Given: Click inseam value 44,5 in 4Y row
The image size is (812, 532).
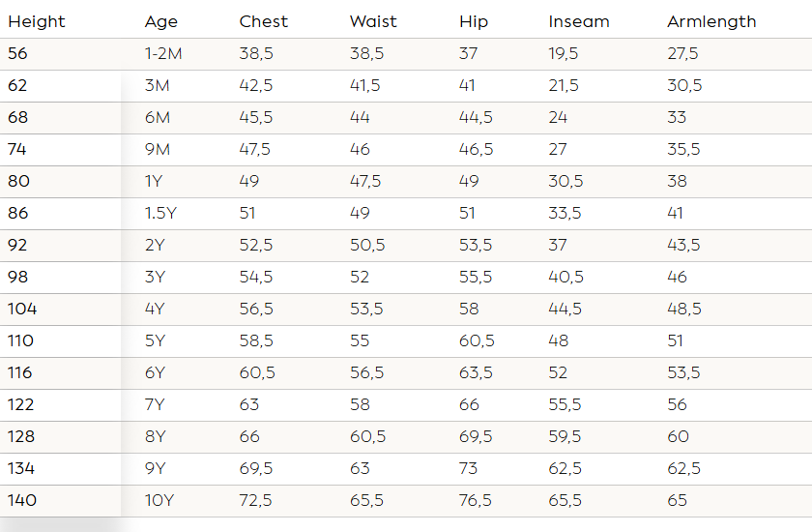Looking at the screenshot, I should click(565, 310).
